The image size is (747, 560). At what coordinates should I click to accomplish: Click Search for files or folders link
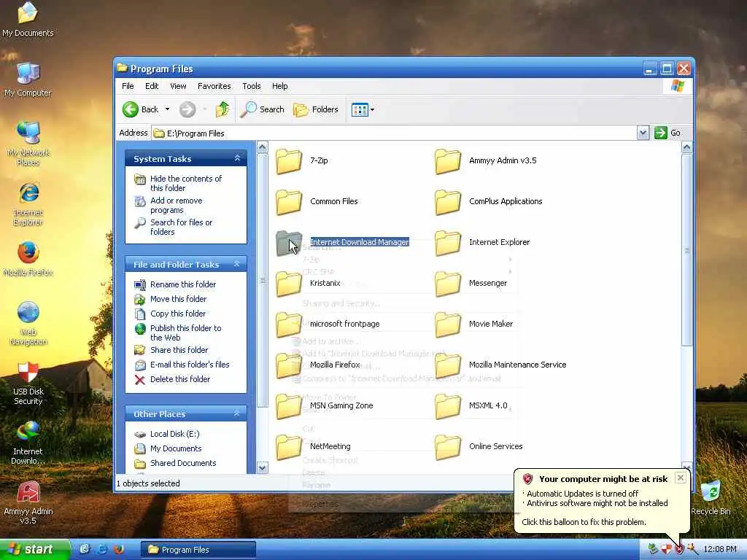(181, 227)
